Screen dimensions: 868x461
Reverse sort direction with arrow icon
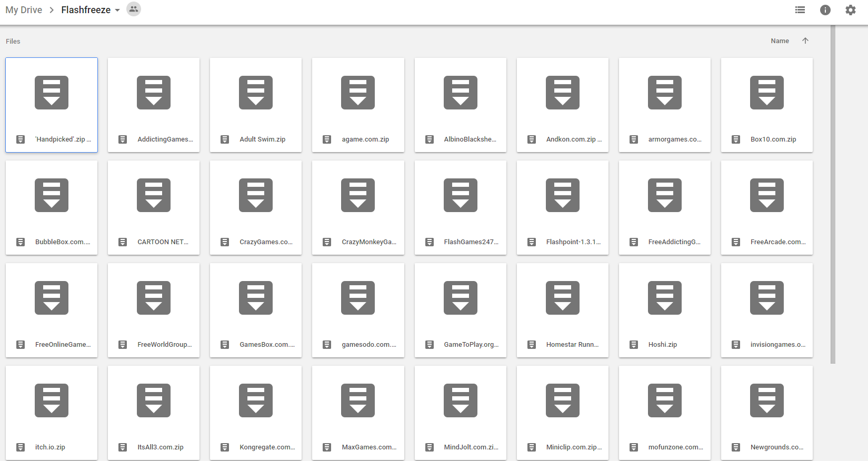(x=805, y=41)
